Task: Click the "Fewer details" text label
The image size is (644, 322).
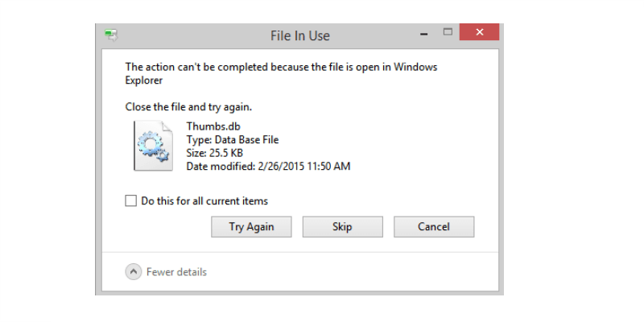Action: [176, 272]
